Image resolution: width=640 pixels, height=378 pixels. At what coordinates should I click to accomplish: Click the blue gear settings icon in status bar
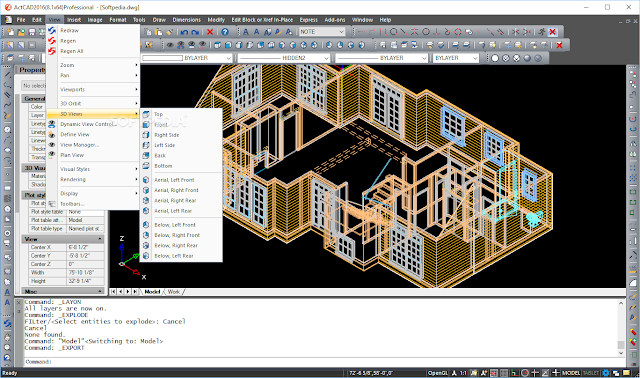click(x=606, y=373)
